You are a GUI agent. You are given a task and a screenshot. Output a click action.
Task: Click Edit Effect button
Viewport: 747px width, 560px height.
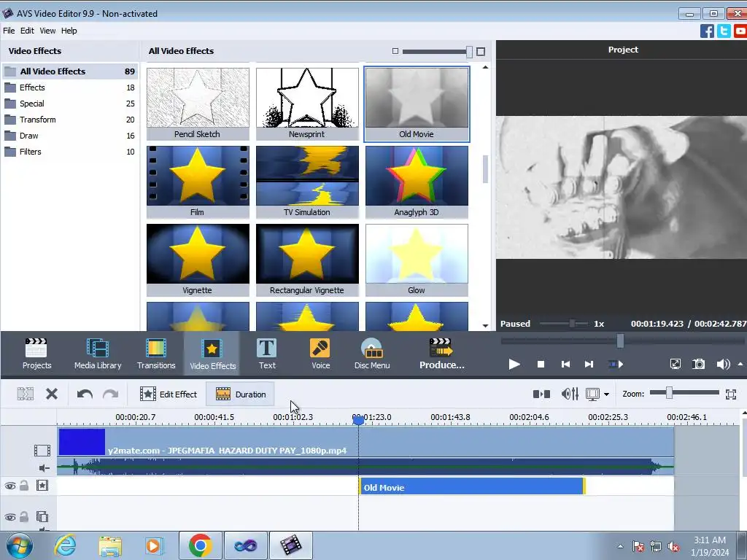click(x=169, y=394)
